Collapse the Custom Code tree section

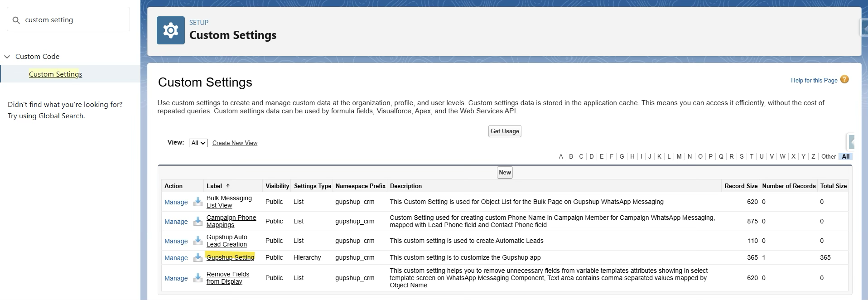click(7, 57)
